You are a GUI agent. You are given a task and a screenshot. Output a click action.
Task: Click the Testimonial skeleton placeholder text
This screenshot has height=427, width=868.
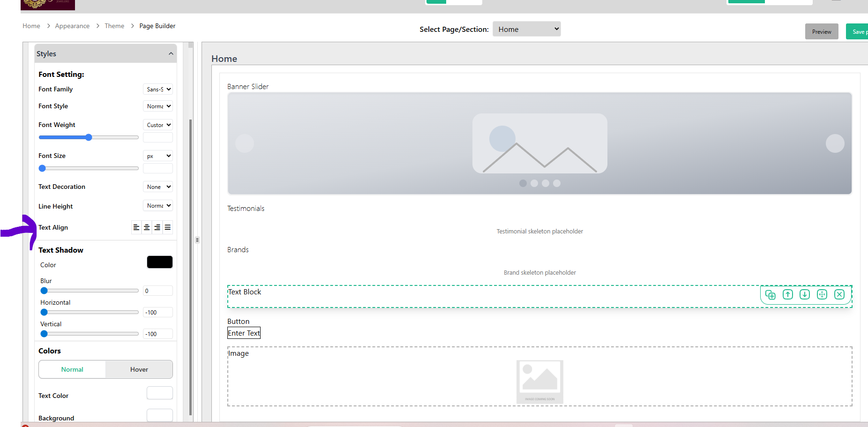(x=540, y=231)
